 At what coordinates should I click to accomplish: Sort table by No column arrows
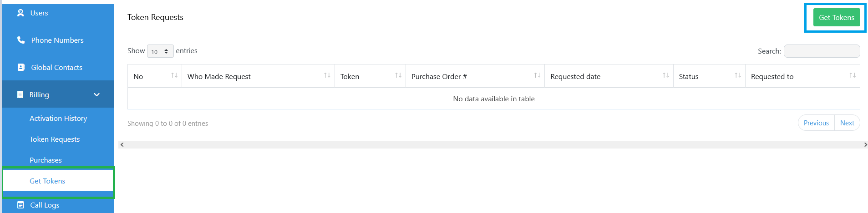click(174, 75)
